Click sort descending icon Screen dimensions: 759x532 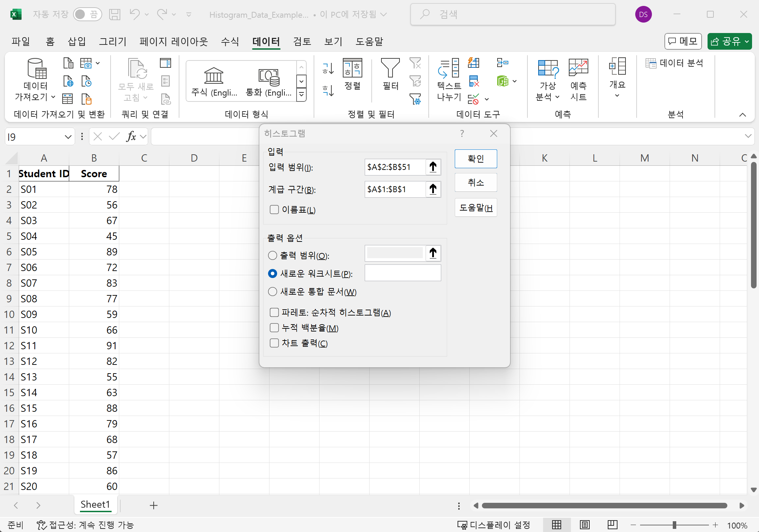[x=328, y=91]
